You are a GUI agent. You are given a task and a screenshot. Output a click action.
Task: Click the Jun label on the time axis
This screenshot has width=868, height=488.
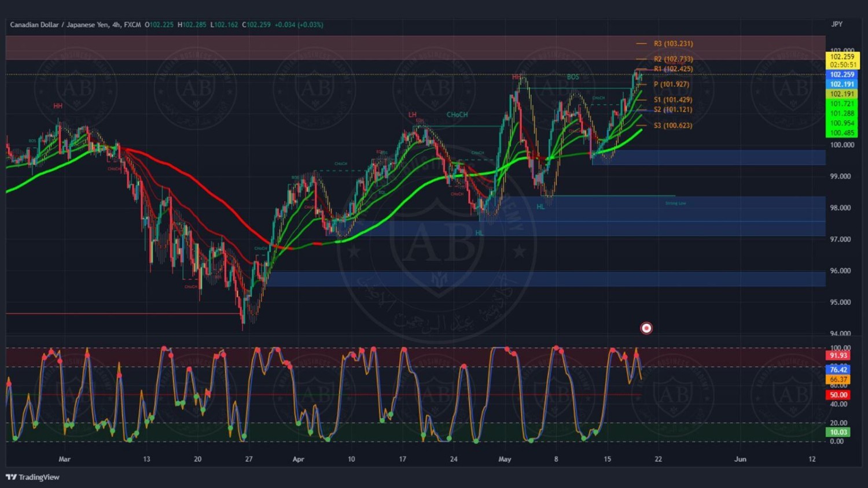[740, 459]
